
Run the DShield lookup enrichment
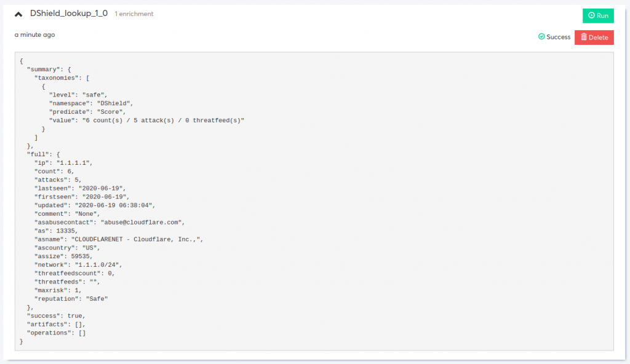coord(598,15)
